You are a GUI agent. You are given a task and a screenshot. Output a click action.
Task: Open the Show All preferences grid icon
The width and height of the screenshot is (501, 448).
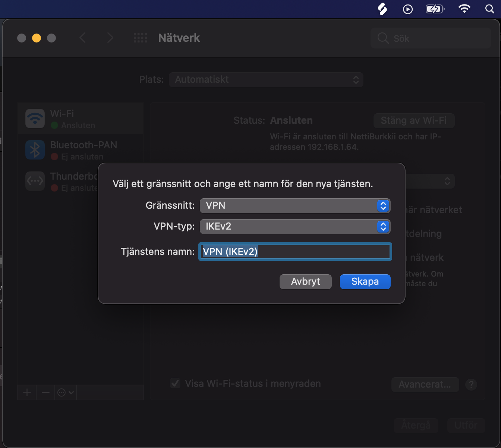click(140, 38)
